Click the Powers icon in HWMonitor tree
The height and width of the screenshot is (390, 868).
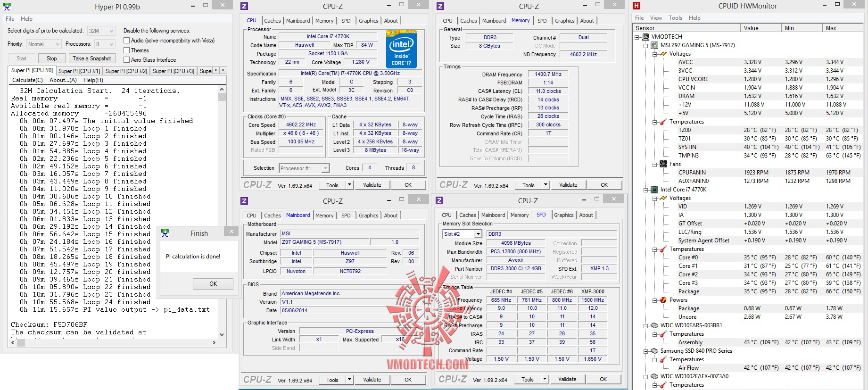point(663,300)
